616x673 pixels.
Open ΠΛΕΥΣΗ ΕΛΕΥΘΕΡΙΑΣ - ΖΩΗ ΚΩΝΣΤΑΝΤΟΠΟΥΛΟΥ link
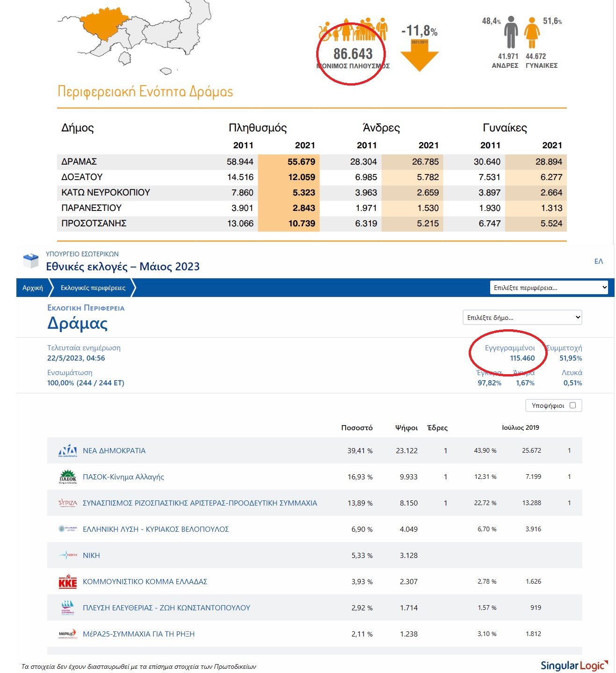click(167, 608)
